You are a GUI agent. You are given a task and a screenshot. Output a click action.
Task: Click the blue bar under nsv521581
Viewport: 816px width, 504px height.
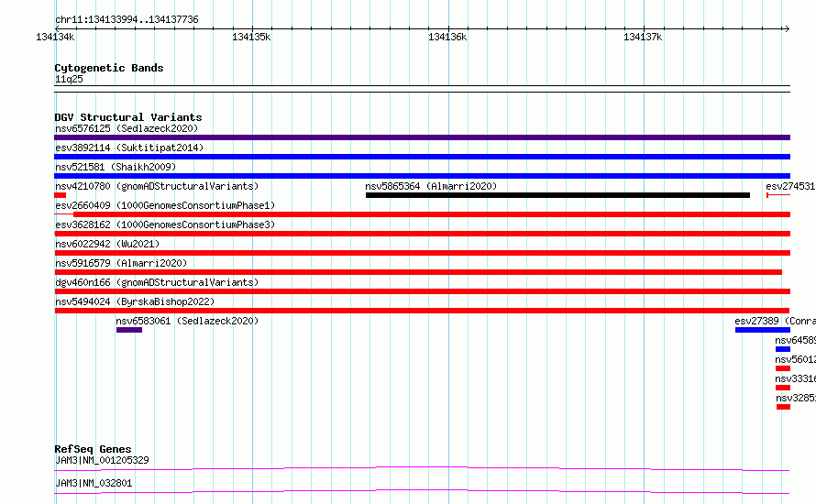point(422,176)
